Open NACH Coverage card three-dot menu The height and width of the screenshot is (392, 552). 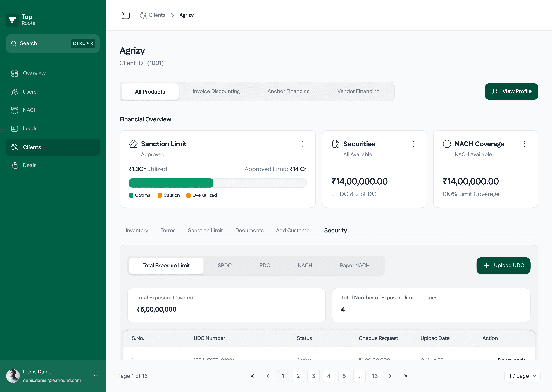524,144
